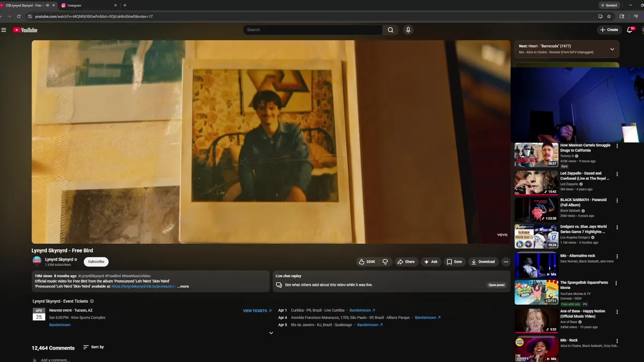644x362 pixels.
Task: Open Bandsintown link for São Paulo event
Action: [x=428, y=318]
